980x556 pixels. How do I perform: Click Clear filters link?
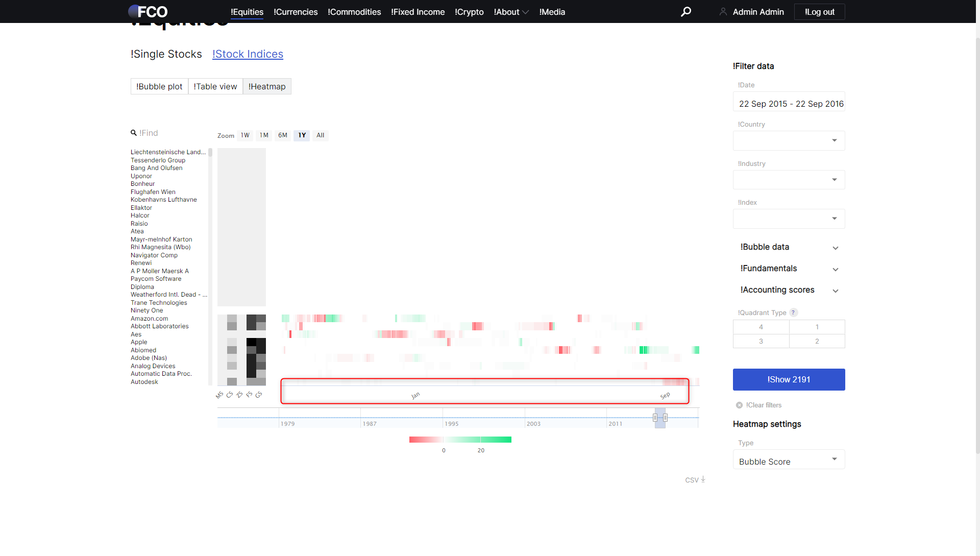[x=764, y=405]
